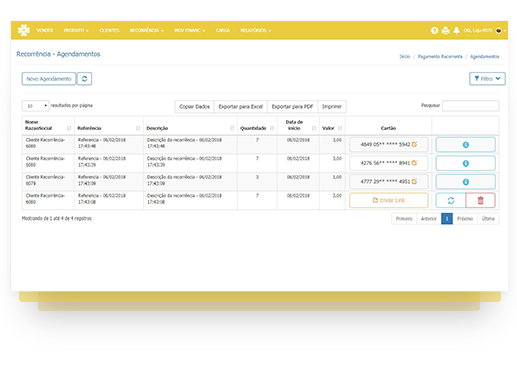Go to the Último page

coord(488,219)
